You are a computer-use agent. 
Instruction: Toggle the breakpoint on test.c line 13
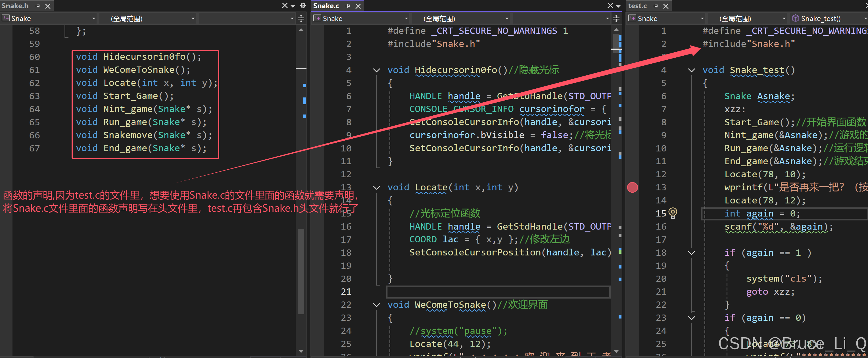pos(633,188)
